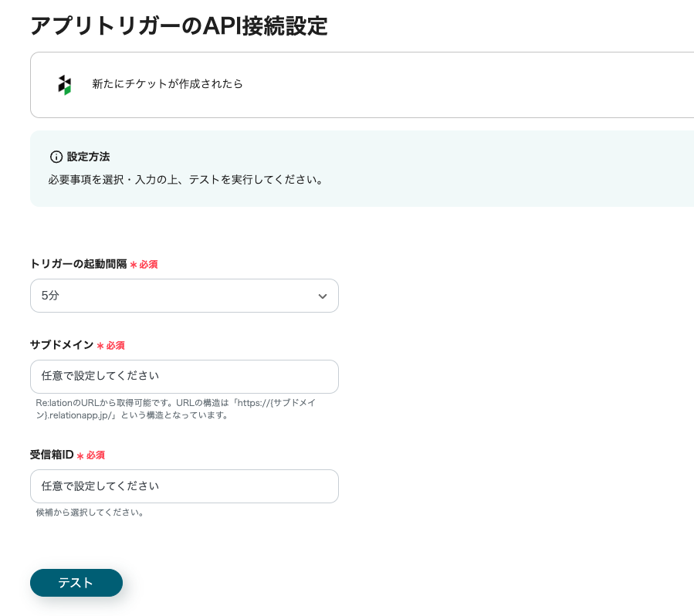The image size is (694, 616).
Task: Click the 必要事項を選択・入力 instruction sentence
Action: [x=185, y=180]
